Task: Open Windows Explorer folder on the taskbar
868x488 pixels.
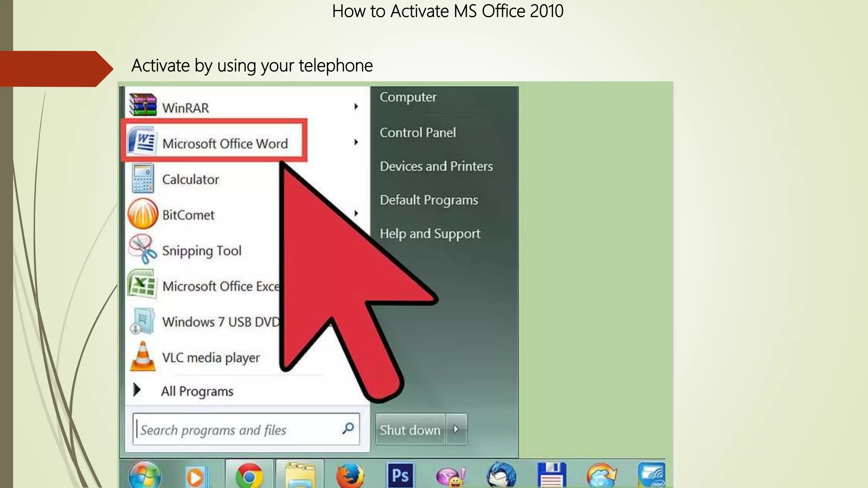Action: click(x=300, y=476)
